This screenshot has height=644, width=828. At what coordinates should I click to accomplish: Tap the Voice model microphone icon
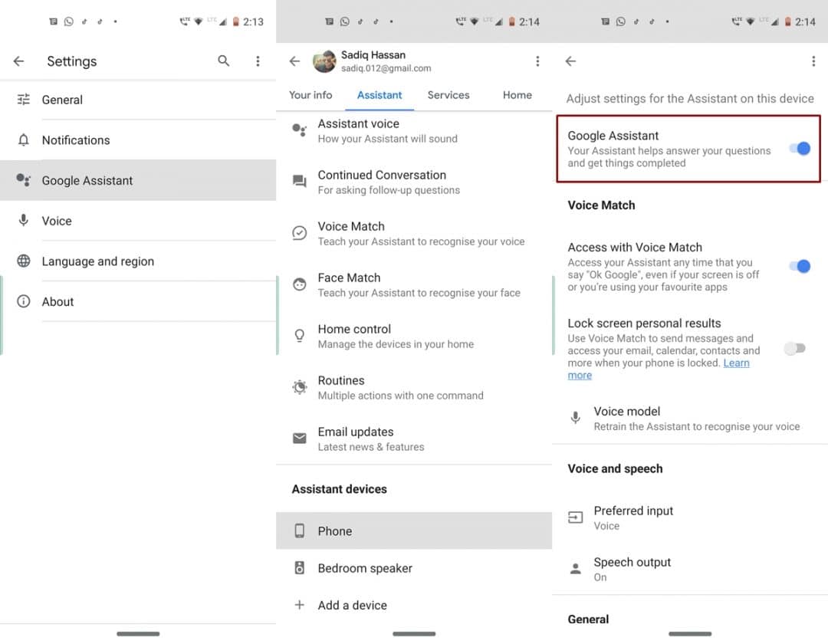(x=576, y=418)
